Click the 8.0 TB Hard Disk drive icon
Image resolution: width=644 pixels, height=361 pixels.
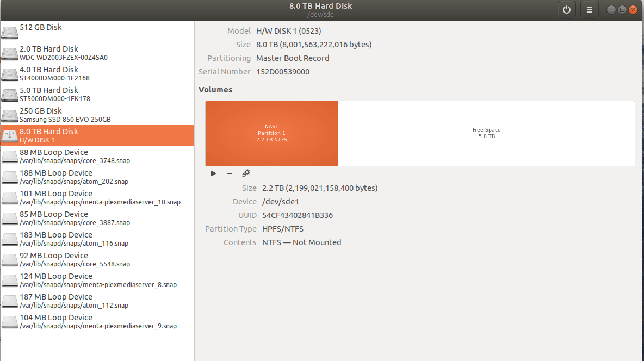click(x=9, y=135)
